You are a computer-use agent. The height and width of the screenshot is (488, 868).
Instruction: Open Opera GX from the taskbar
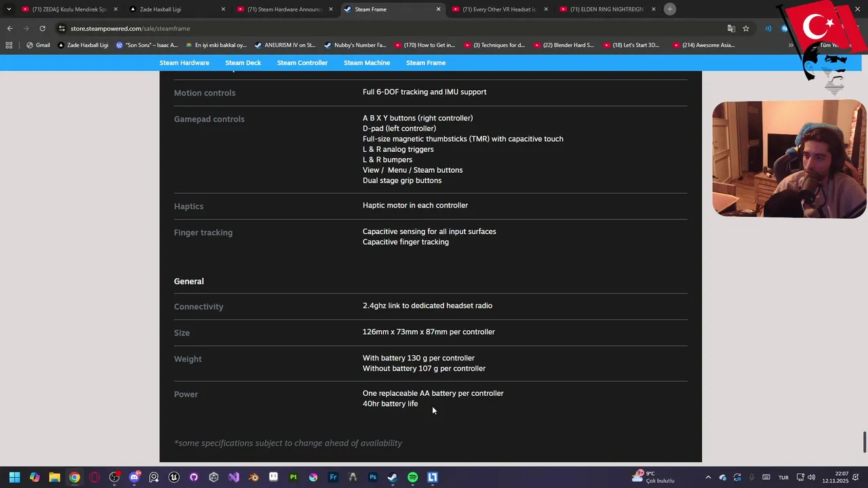pos(94,477)
